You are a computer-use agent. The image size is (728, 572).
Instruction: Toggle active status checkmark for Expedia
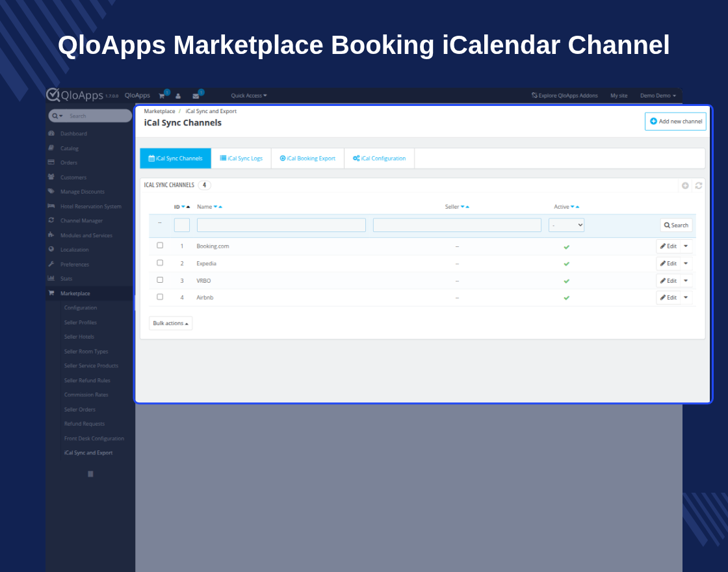pos(566,264)
